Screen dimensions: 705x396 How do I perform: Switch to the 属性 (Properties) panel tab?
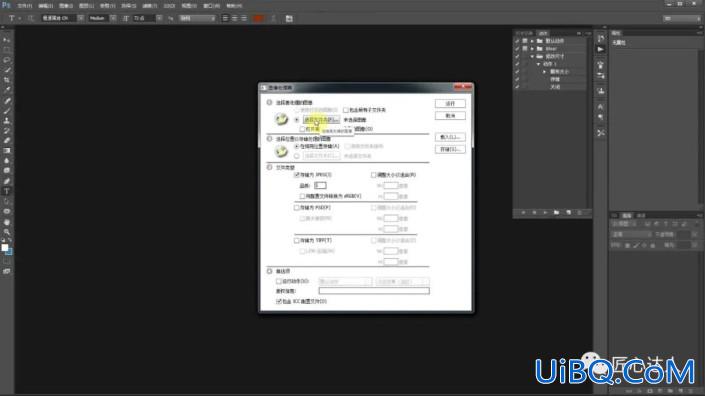pos(616,33)
